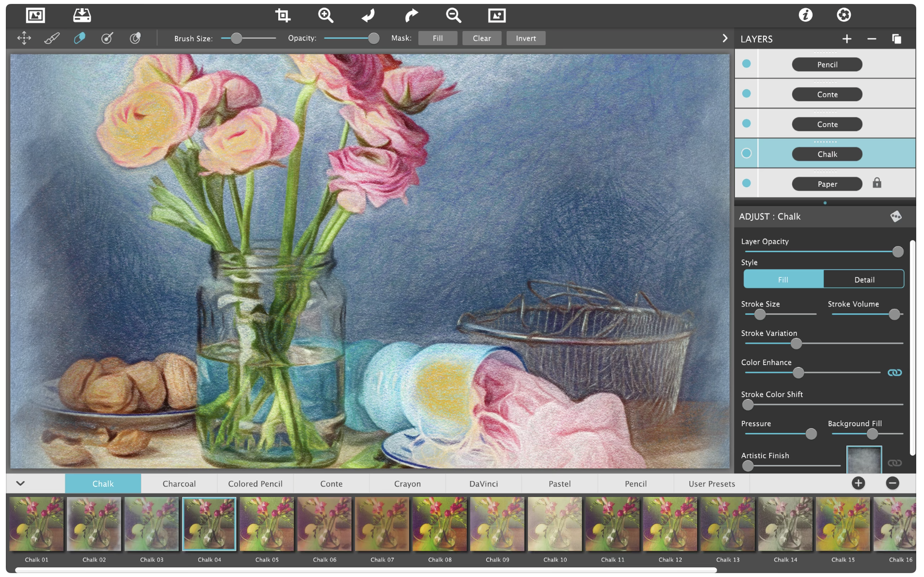Randomize Chalk settings with dice icon

click(x=895, y=217)
